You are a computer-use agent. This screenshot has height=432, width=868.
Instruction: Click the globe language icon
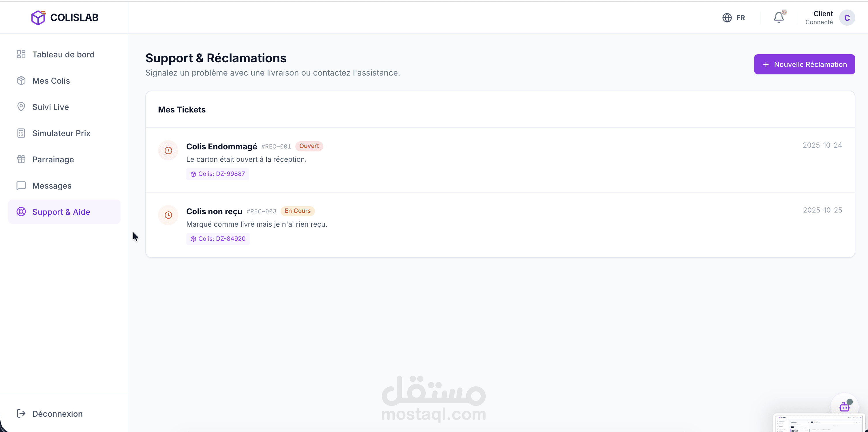point(727,18)
